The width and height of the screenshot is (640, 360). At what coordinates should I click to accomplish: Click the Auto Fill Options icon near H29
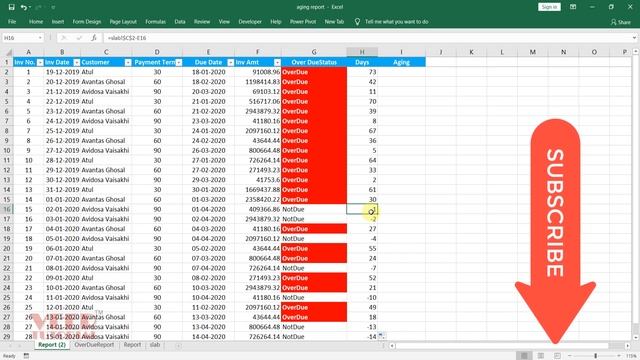pyautogui.click(x=381, y=336)
